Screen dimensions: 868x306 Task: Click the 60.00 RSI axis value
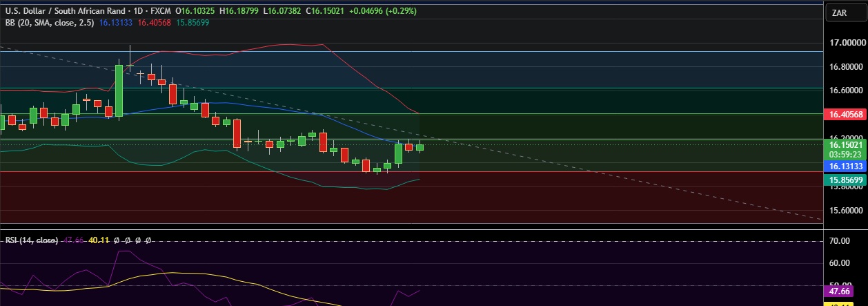coord(838,263)
